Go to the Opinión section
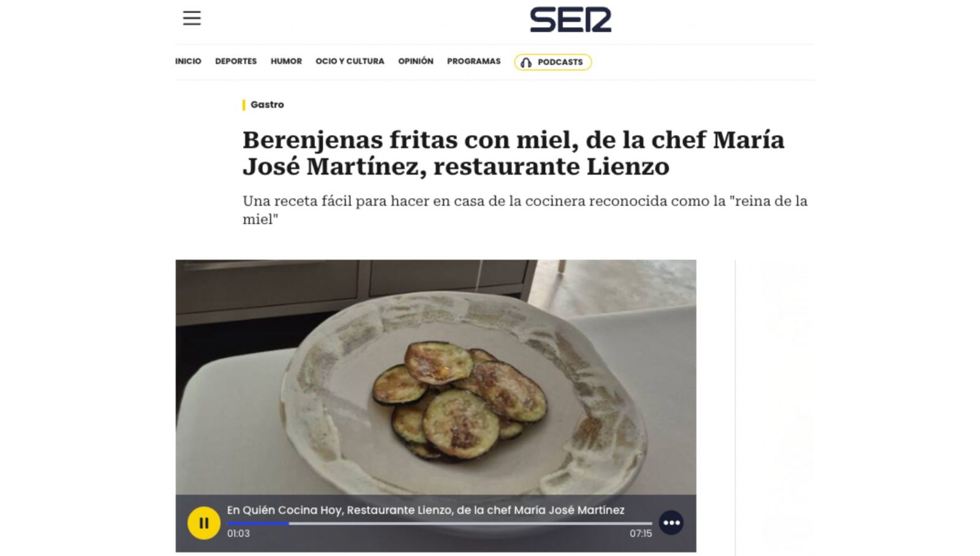 click(415, 61)
